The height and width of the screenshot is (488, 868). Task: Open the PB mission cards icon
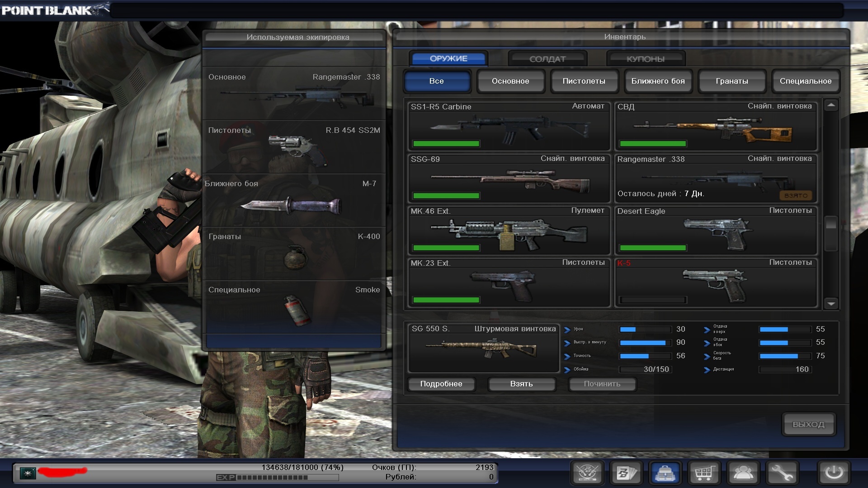click(626, 473)
